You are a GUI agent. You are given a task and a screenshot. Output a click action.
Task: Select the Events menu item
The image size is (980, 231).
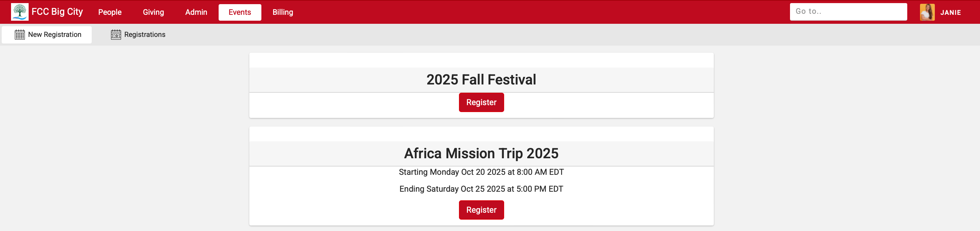point(240,12)
